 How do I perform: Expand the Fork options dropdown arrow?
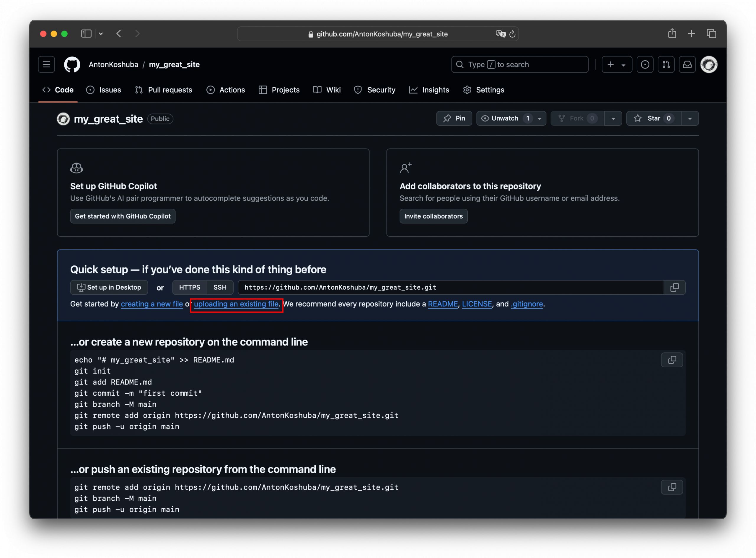pyautogui.click(x=613, y=119)
